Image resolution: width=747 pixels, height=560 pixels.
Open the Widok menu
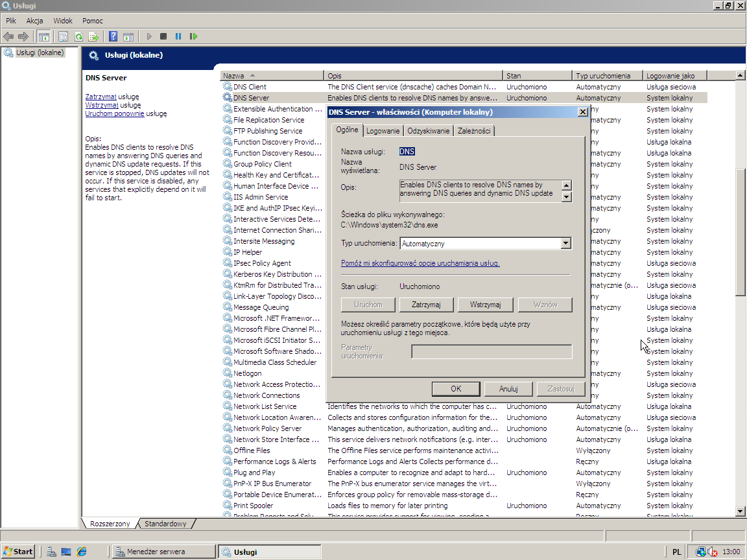tap(63, 21)
